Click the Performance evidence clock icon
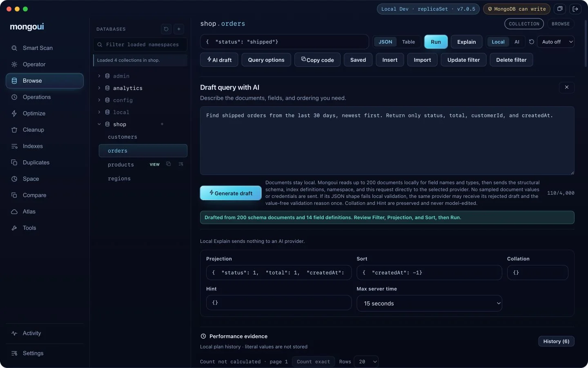This screenshot has width=588, height=368. (x=203, y=336)
